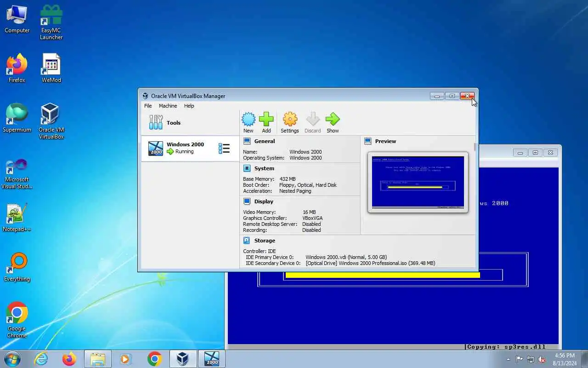Click the Name: Windows 2000 value text
Screen dimensions: 588x368
point(305,152)
